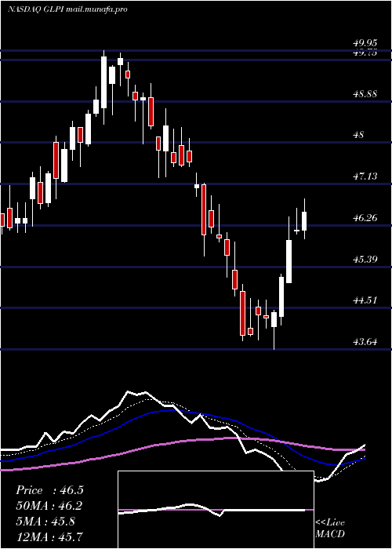392x549 pixels.
Task: Click the 50MA : 46.2 readout
Action: (x=49, y=506)
